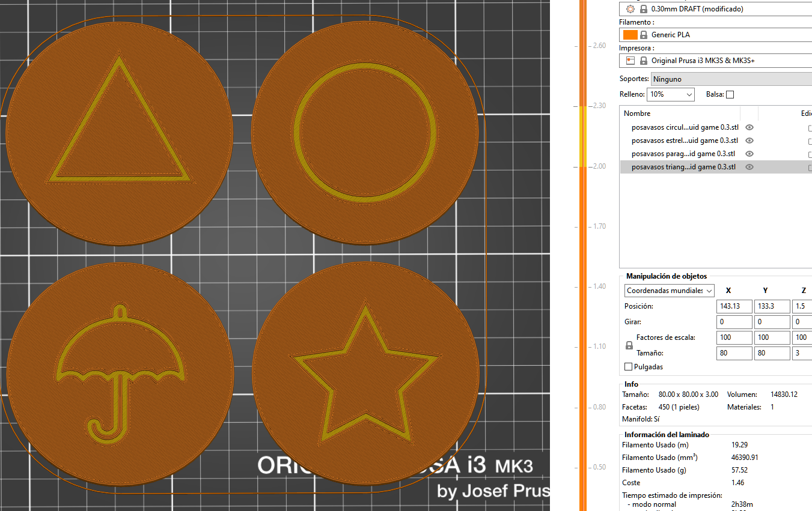Screen dimensions: 812x511
Task: Open the 0.30mm DRAFT print settings dropdown
Action: [715, 9]
